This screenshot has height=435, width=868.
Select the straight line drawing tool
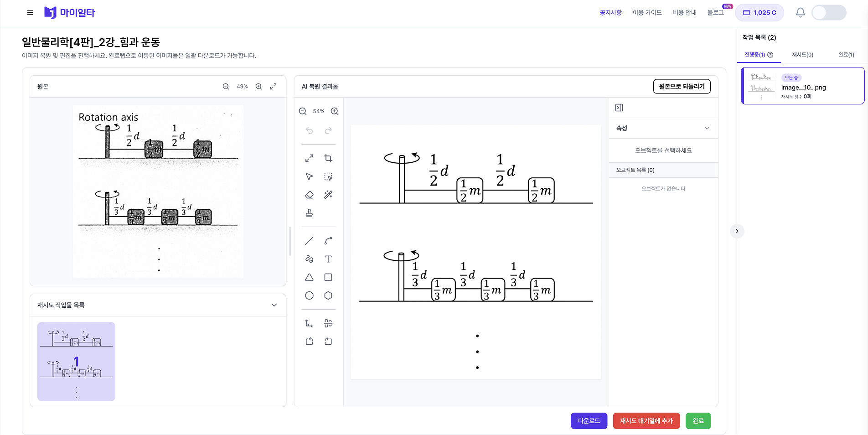[x=309, y=241]
